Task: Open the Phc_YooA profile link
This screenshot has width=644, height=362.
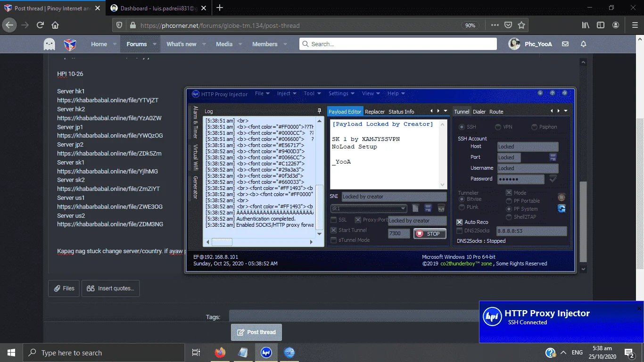Action: click(x=530, y=44)
